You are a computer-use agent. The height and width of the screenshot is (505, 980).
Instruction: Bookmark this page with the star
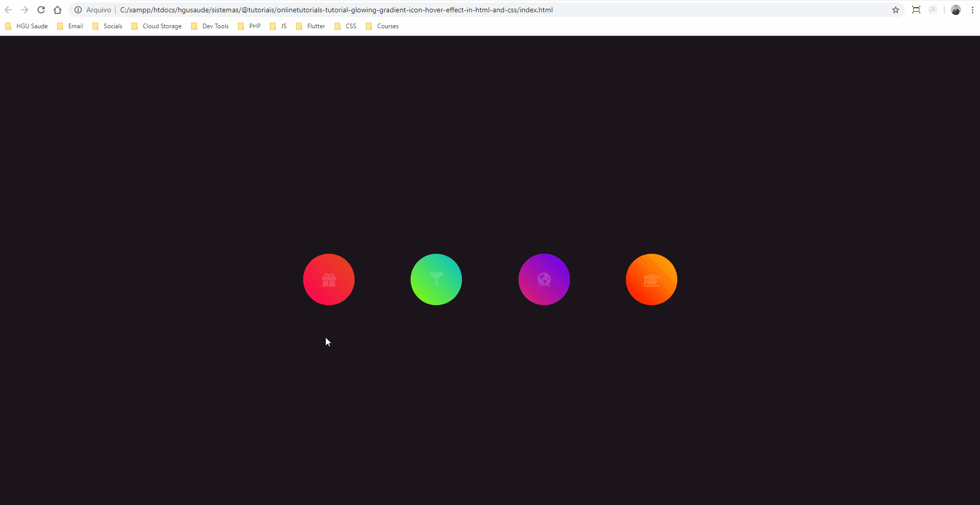896,10
